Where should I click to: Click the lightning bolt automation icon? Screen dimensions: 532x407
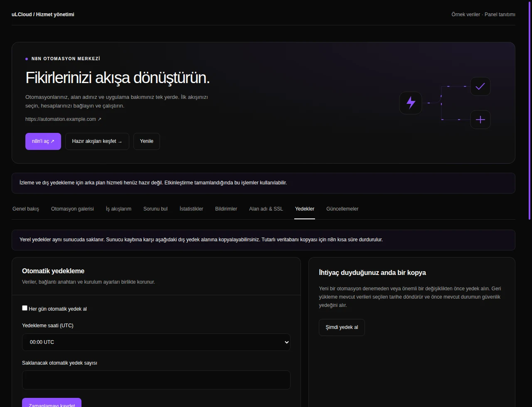(x=411, y=103)
